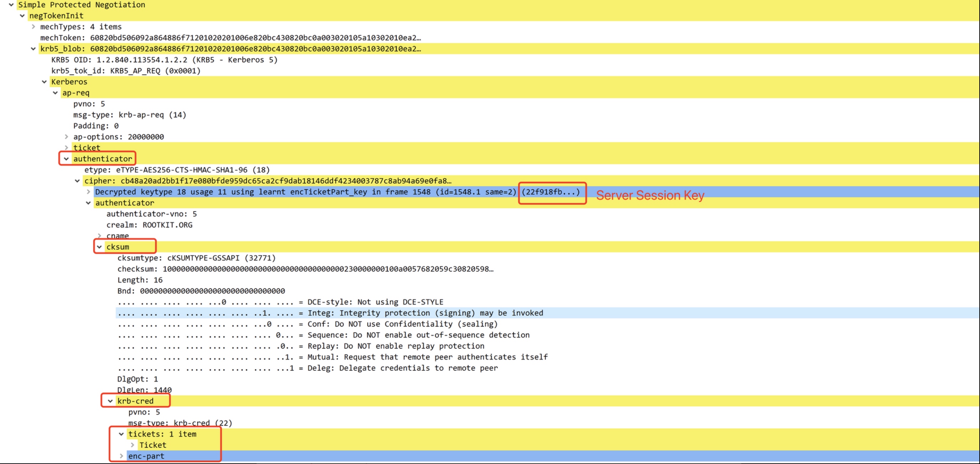This screenshot has width=980, height=464.
Task: Collapse the cipher field node
Action: (x=78, y=181)
